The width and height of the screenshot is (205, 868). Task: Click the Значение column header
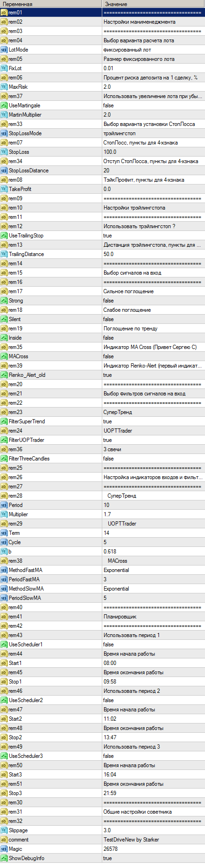click(153, 4)
